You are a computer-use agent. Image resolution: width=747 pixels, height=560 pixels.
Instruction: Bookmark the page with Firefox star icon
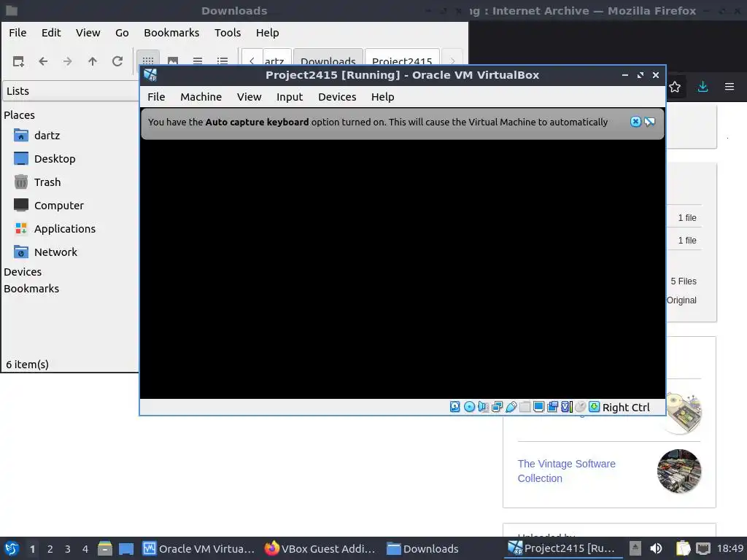[675, 87]
